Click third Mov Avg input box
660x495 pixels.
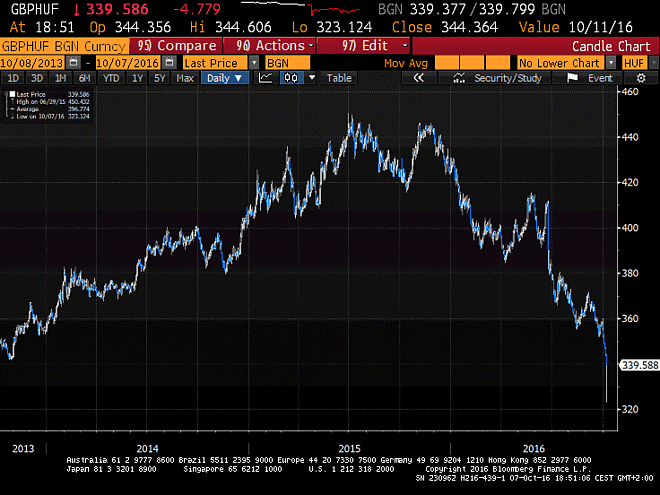pos(498,63)
